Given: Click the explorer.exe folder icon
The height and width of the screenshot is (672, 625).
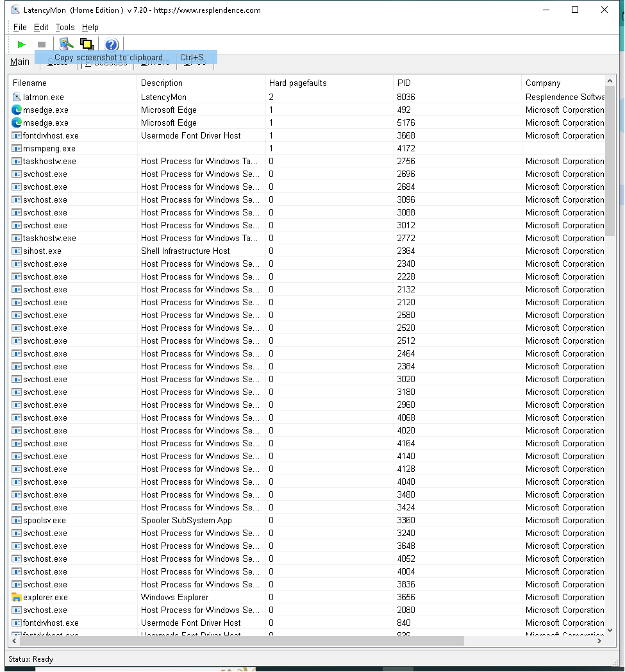Looking at the screenshot, I should click(x=17, y=597).
